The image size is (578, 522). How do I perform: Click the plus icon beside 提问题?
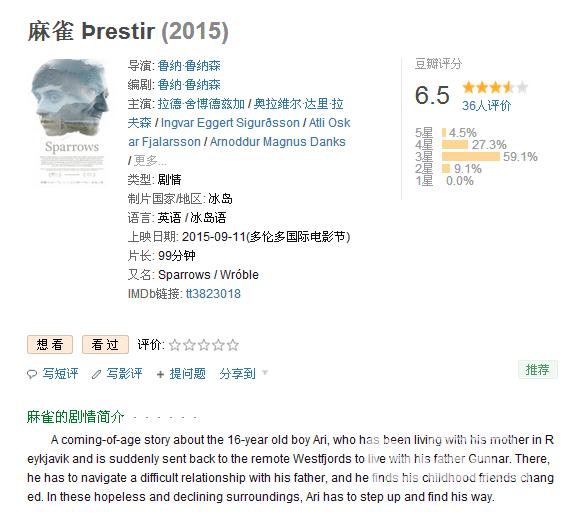[160, 375]
